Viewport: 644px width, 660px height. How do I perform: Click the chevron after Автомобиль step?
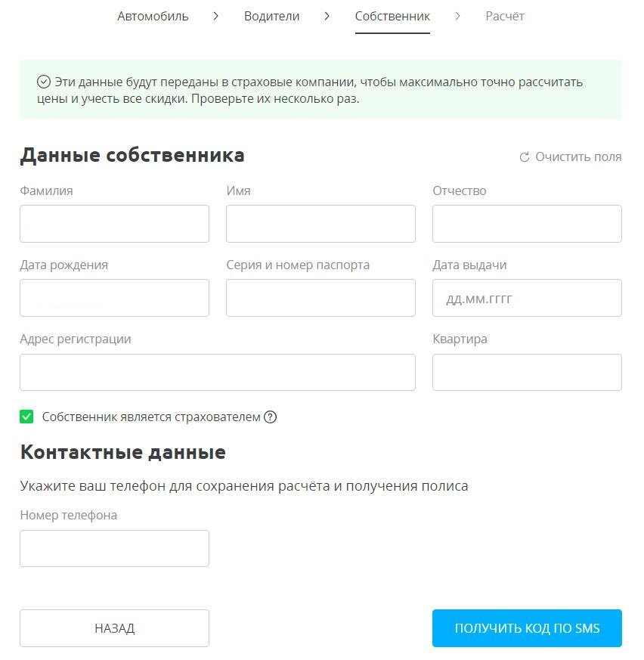pyautogui.click(x=215, y=15)
